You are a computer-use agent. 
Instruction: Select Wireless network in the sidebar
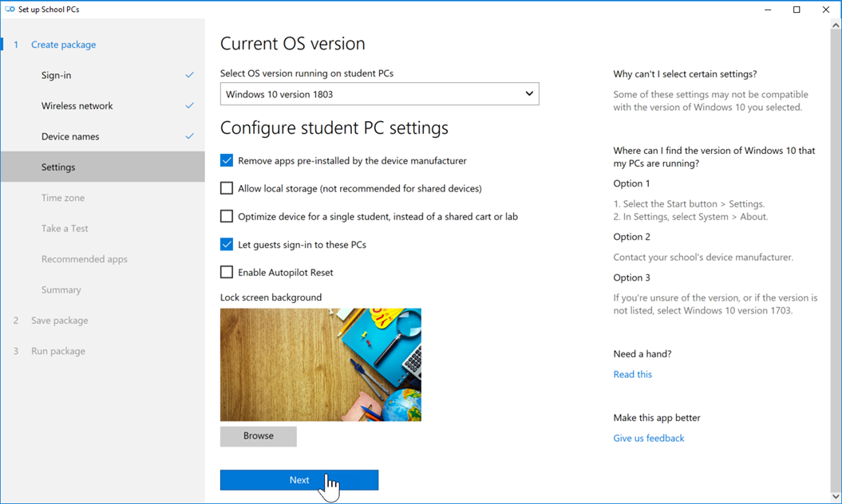(77, 105)
